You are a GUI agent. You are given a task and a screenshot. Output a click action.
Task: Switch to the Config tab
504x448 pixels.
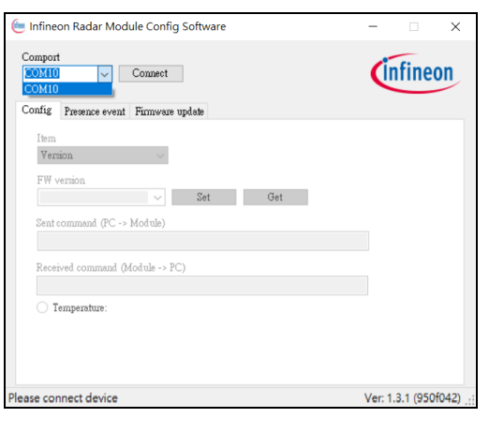pos(37,110)
